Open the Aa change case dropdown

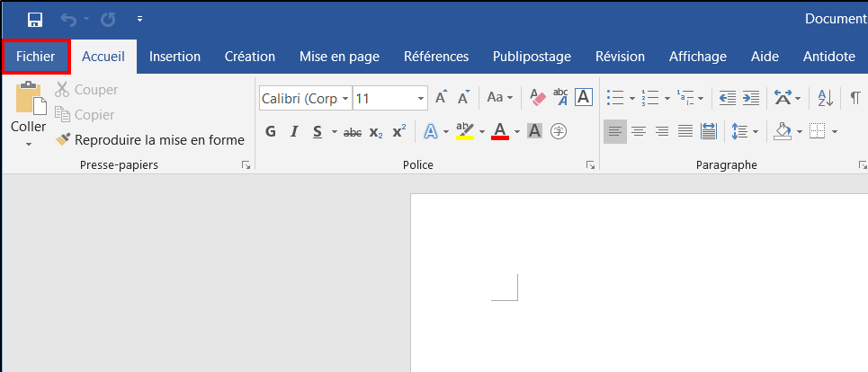[x=500, y=98]
